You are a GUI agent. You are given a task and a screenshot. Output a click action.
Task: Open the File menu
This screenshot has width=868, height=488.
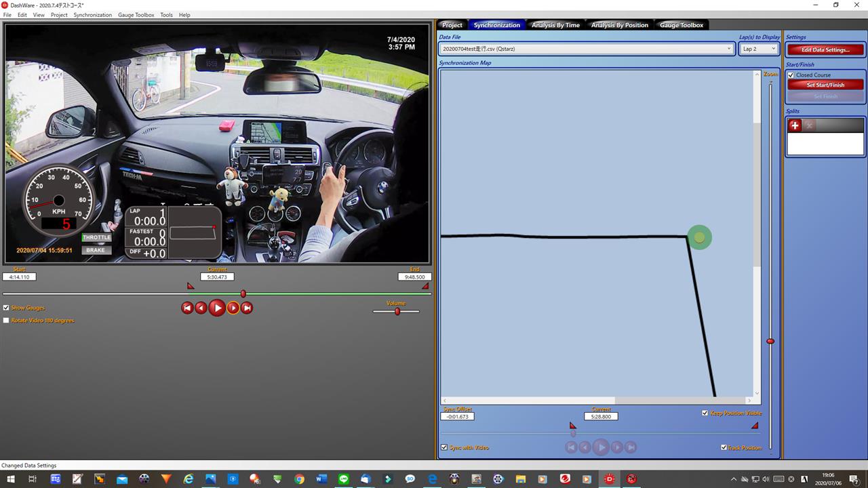pyautogui.click(x=7, y=15)
